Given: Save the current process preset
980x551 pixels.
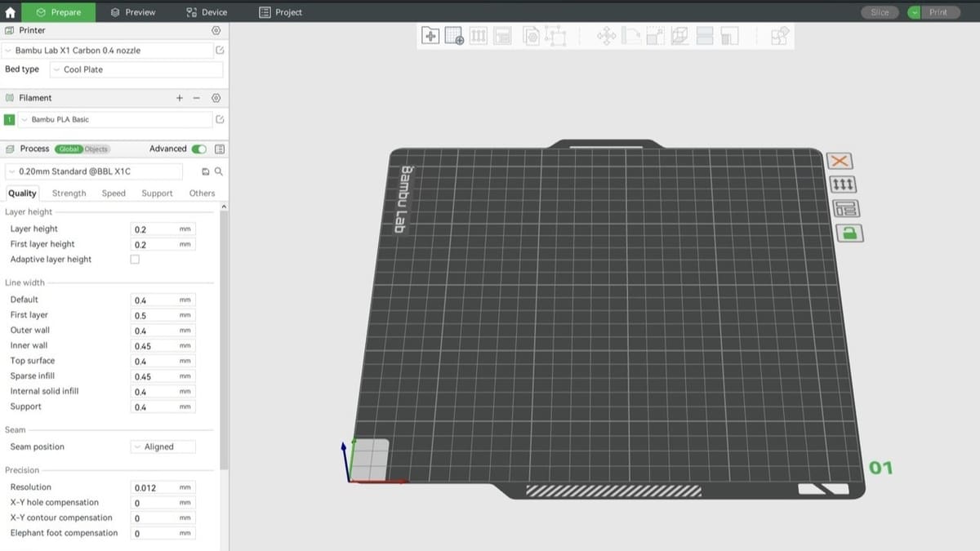Looking at the screenshot, I should (x=206, y=172).
